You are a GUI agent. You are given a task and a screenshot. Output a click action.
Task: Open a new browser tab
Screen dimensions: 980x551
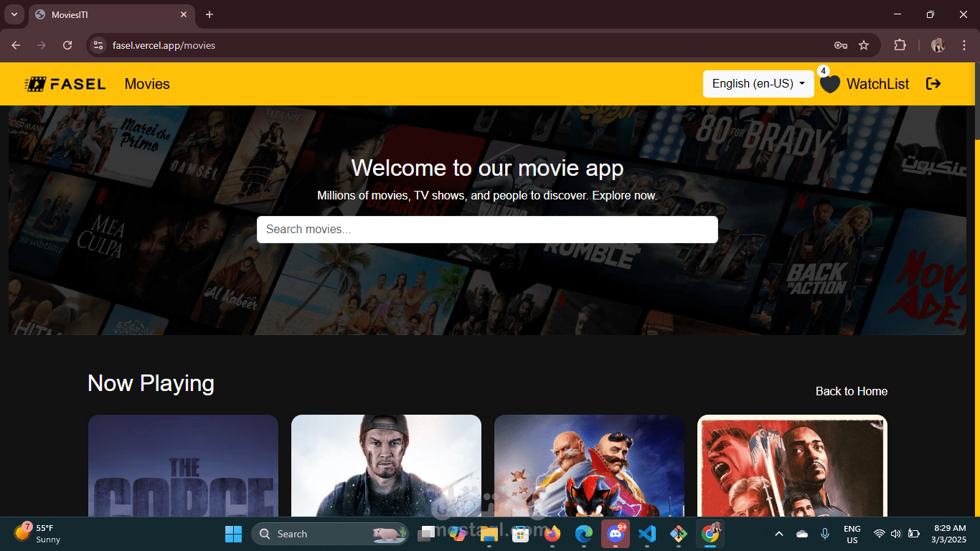point(209,14)
